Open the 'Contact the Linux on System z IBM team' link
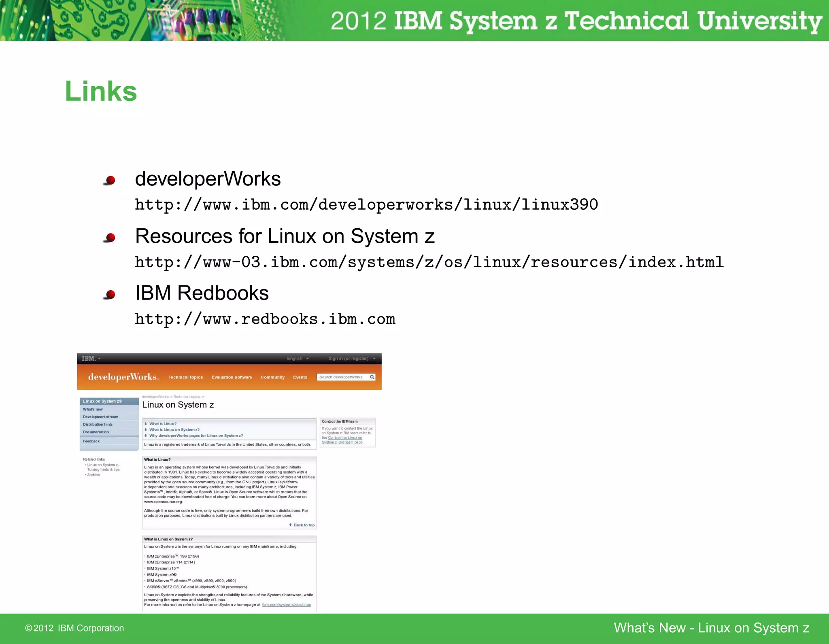 (x=342, y=440)
